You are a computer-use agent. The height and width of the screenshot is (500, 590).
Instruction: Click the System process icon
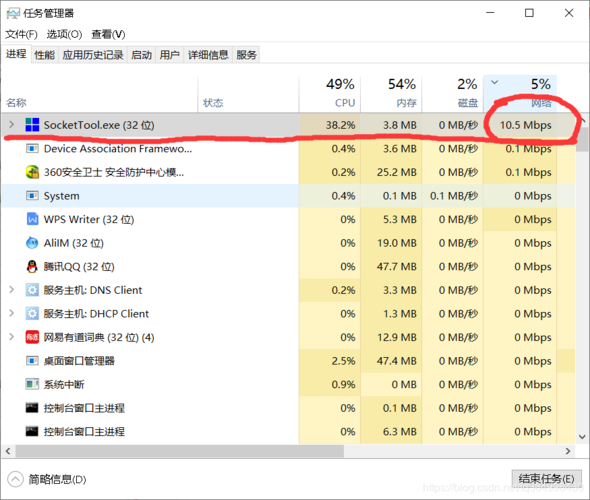pos(32,196)
